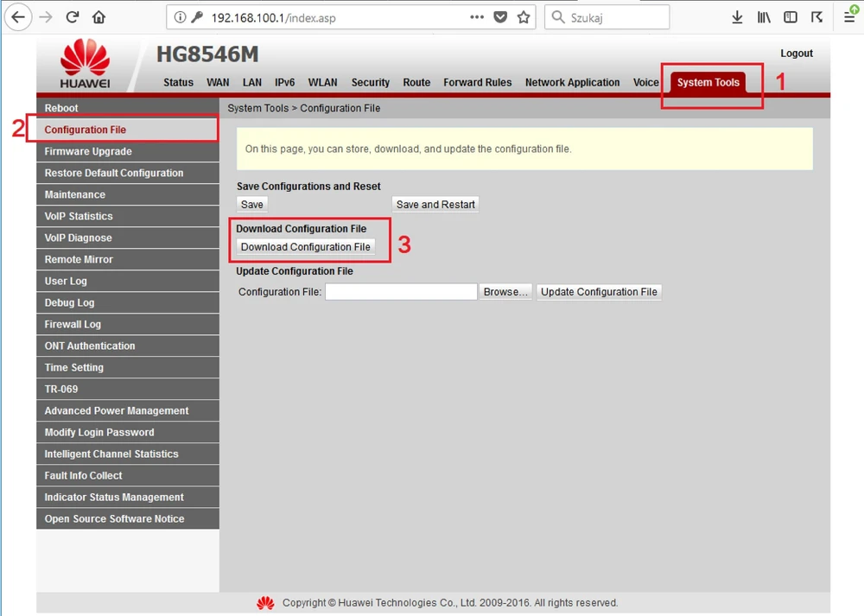Open page actions three-dots menu
Screen dimensions: 864x616
click(x=477, y=17)
